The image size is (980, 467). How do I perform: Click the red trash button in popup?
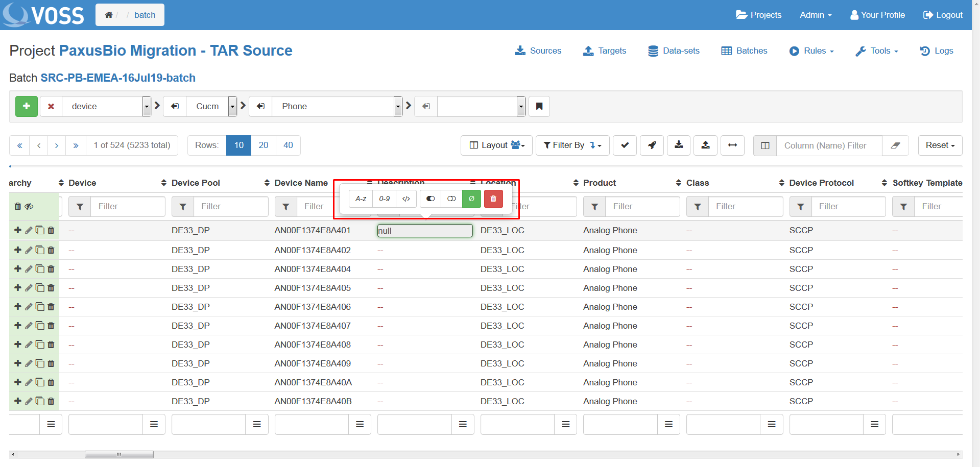[493, 199]
